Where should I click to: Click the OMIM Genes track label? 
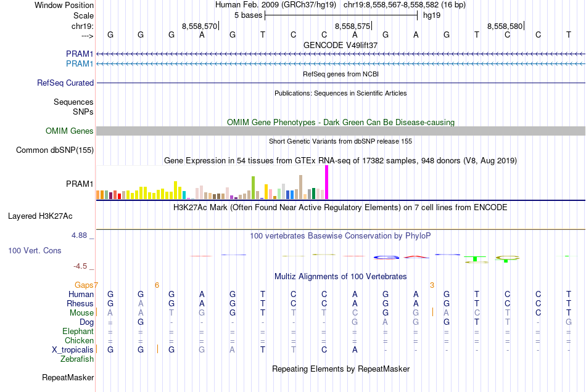click(70, 131)
